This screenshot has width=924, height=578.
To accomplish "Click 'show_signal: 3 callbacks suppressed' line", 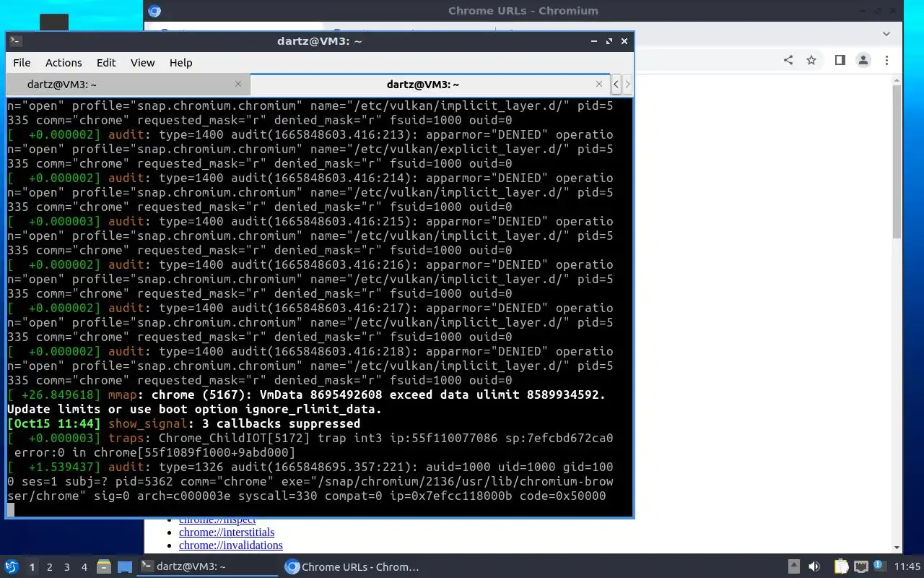I will coord(234,423).
